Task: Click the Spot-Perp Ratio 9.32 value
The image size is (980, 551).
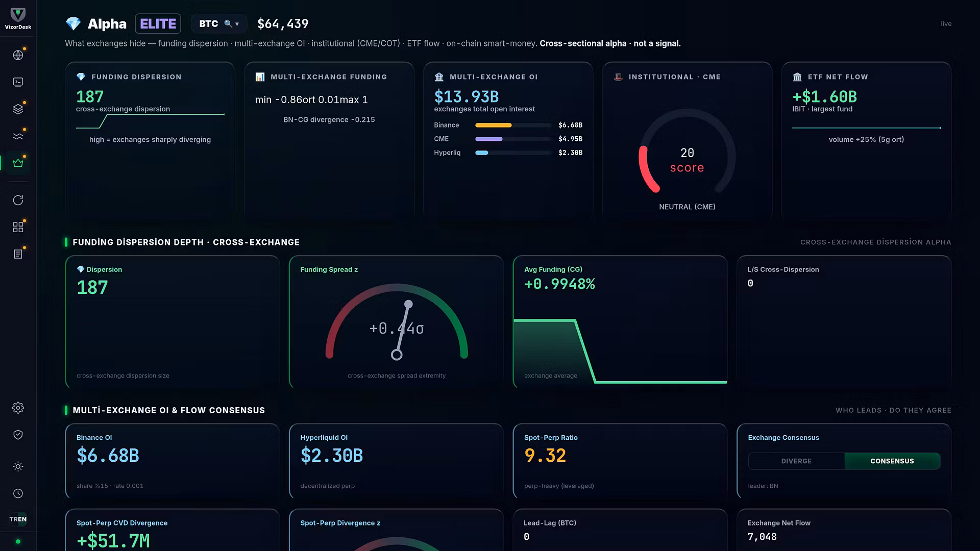Action: click(545, 456)
